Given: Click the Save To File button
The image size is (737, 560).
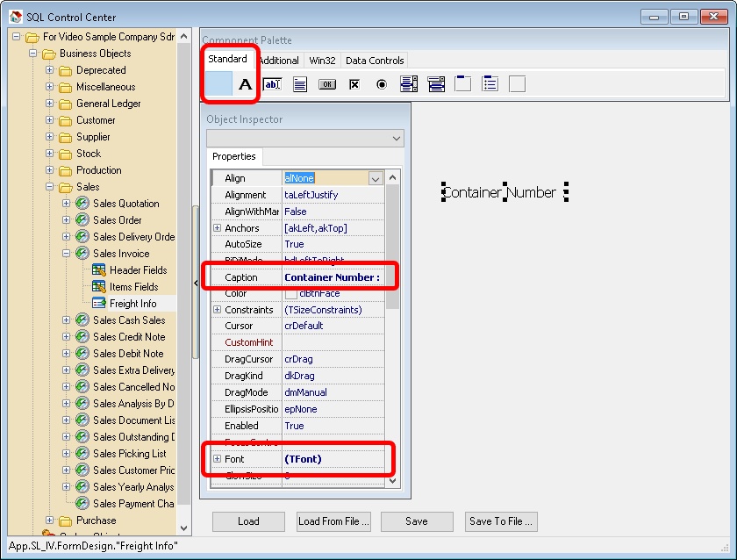Looking at the screenshot, I should (500, 521).
